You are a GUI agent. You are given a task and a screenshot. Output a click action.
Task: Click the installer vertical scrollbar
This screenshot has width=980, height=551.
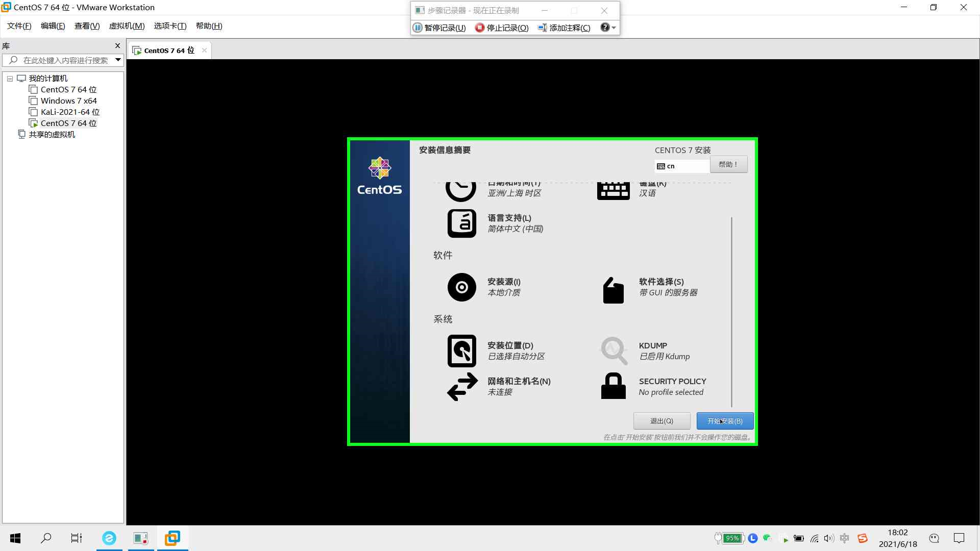pyautogui.click(x=731, y=311)
